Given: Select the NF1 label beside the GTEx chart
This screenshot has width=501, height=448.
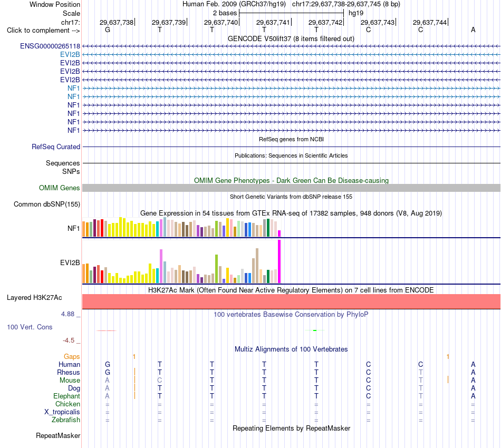Looking at the screenshot, I should (73, 228).
